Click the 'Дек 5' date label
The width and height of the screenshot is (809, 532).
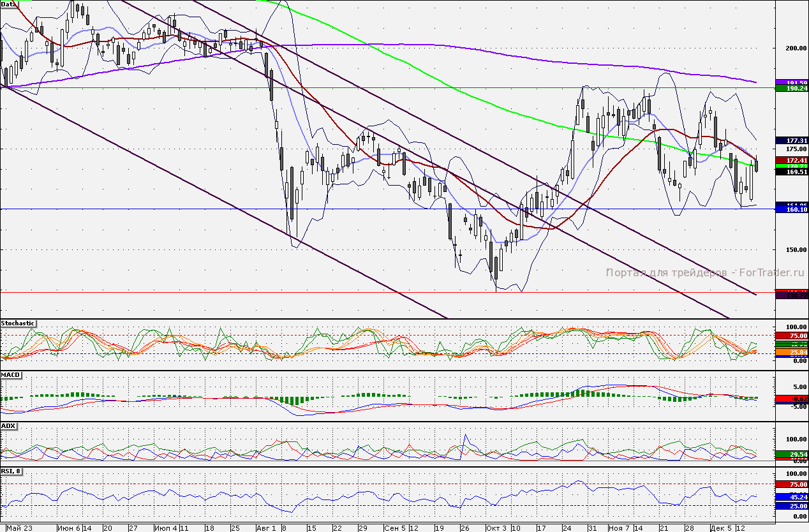721,528
